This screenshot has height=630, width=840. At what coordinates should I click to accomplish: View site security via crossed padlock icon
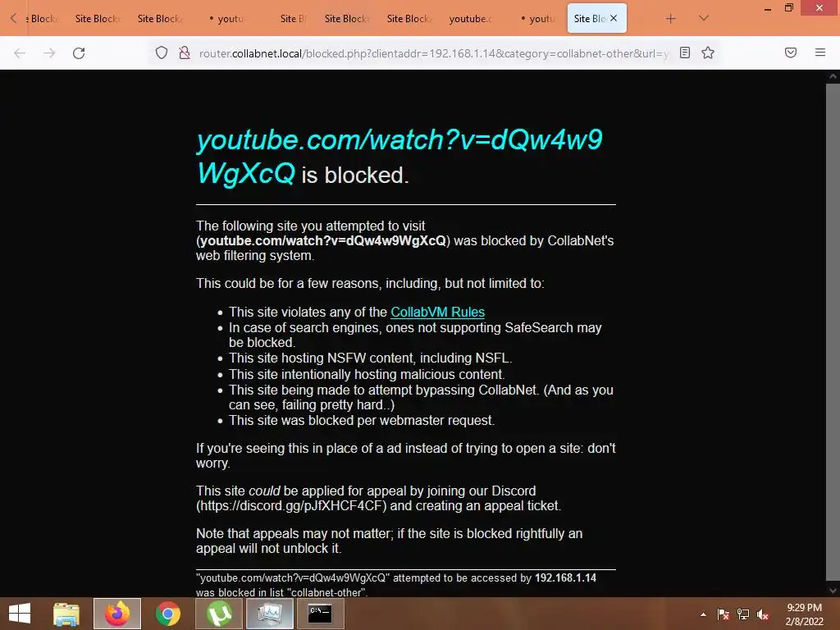tap(185, 52)
